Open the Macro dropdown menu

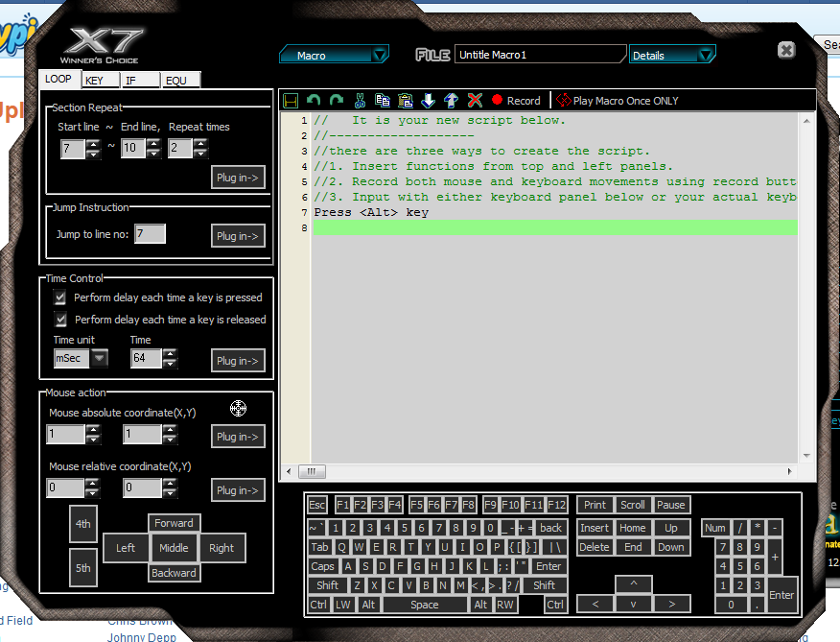click(x=335, y=55)
